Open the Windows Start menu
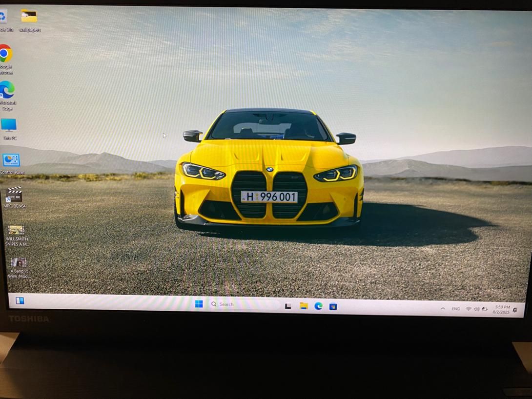 tap(199, 304)
